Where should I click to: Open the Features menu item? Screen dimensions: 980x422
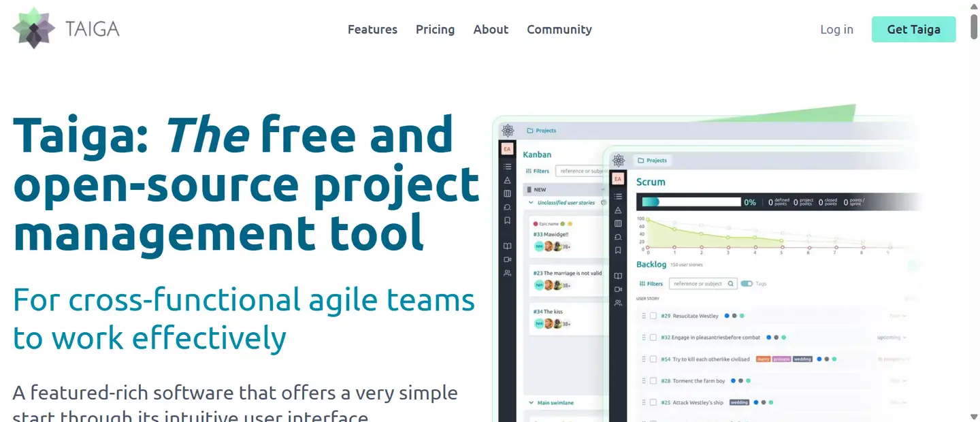372,29
